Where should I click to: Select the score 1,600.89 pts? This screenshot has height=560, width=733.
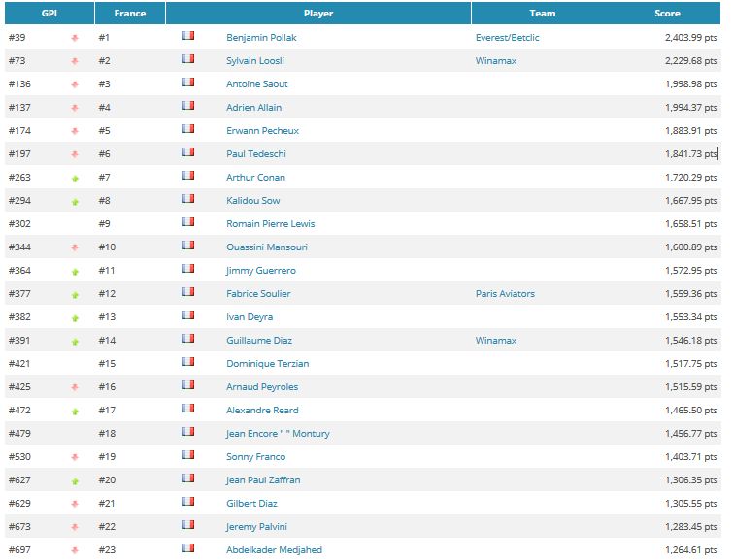[x=691, y=247]
